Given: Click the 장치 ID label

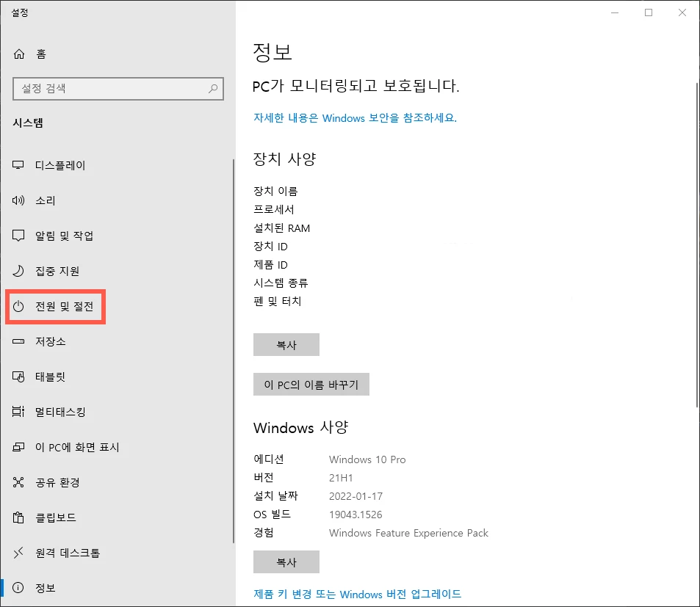Looking at the screenshot, I should pos(270,246).
